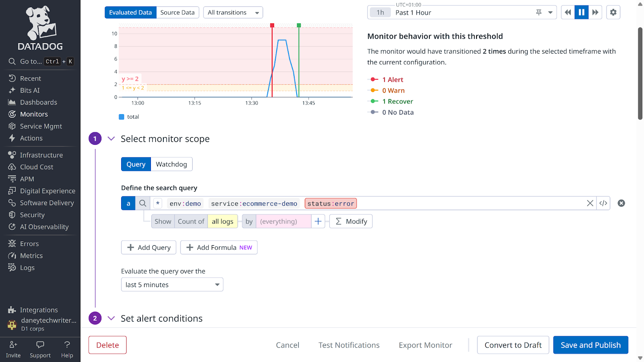Click the status:error query tag
This screenshot has width=644, height=362.
(331, 204)
